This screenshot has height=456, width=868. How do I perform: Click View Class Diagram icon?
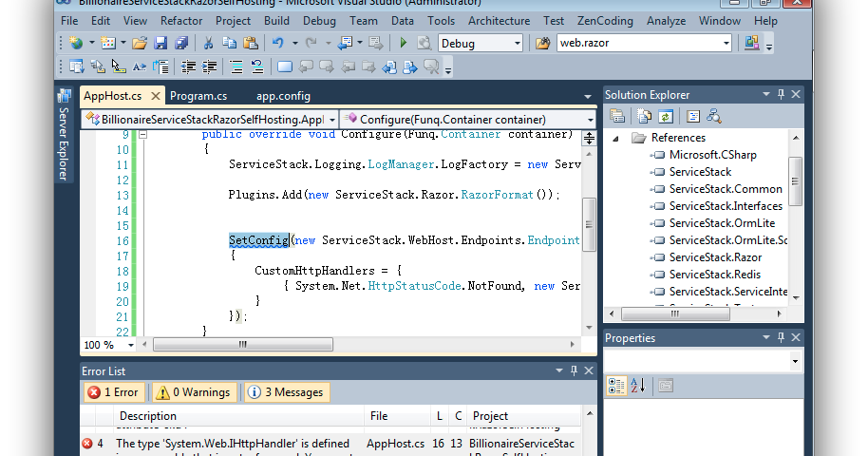coord(713,116)
